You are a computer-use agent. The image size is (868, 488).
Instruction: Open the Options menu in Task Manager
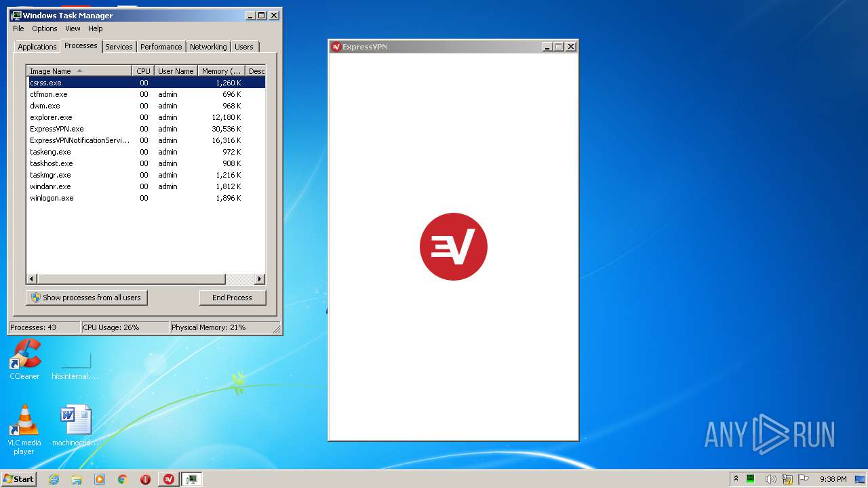(x=45, y=28)
